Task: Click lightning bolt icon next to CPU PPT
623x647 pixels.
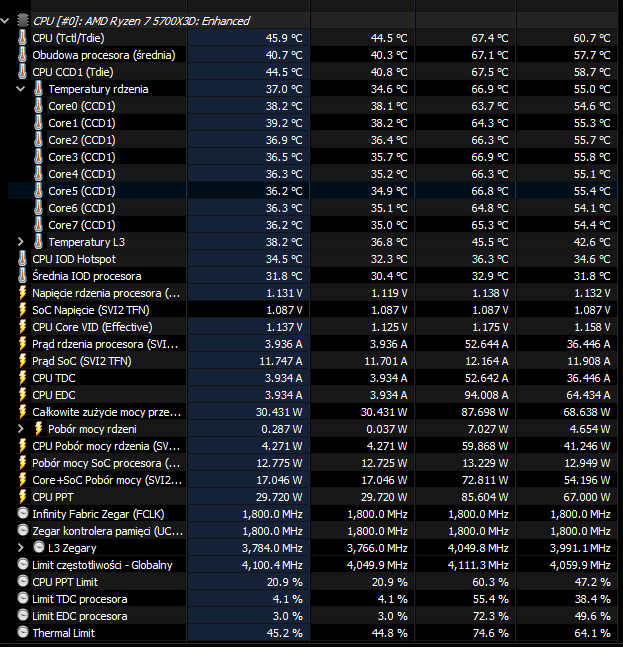Action: coord(23,497)
